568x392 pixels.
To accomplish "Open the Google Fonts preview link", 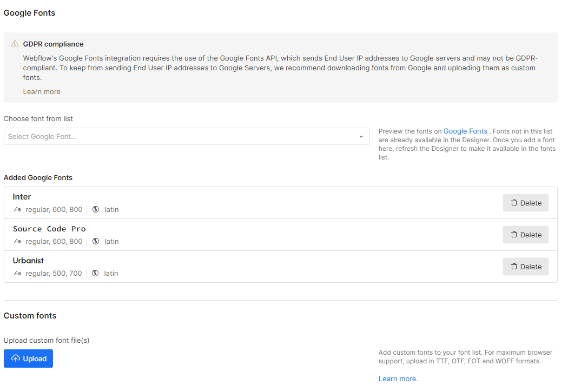I will 465,131.
